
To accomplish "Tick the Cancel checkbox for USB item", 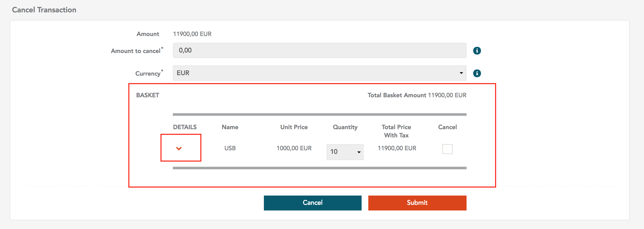I will point(447,149).
